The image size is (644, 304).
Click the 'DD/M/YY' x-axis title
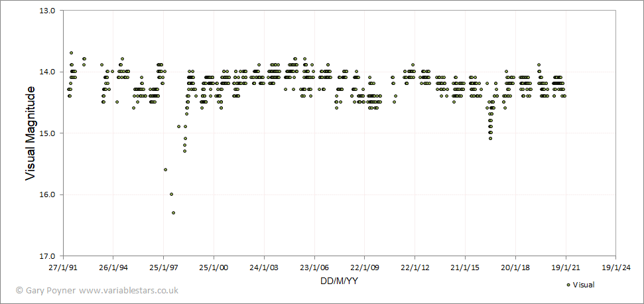(x=339, y=281)
